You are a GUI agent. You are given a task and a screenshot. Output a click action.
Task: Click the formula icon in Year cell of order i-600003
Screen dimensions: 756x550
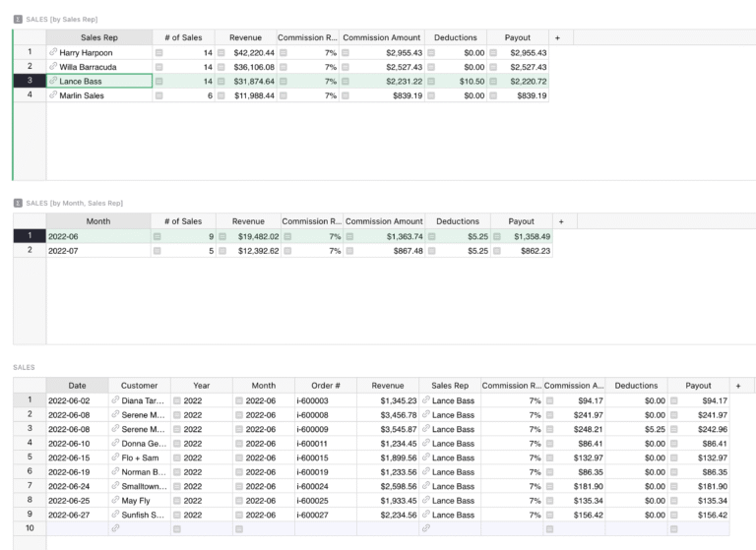(177, 400)
